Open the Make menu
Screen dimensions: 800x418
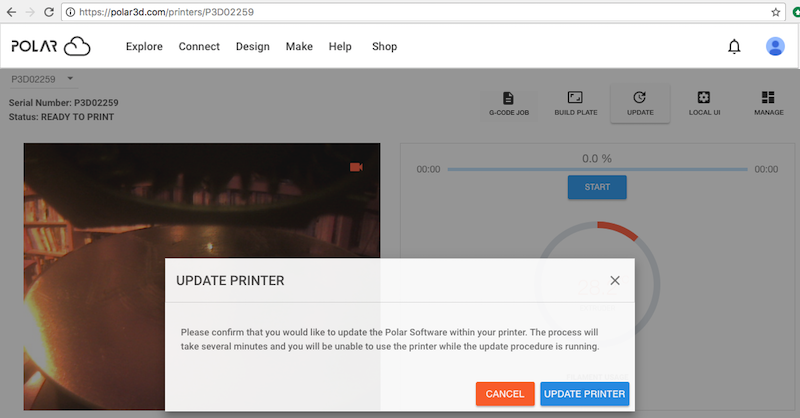[299, 46]
